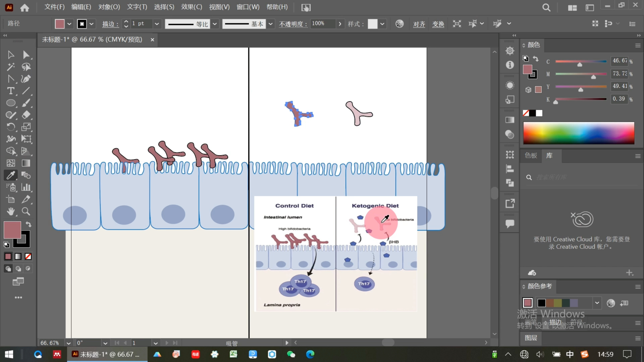
Task: Click the color spectrum bar
Action: [x=579, y=133]
